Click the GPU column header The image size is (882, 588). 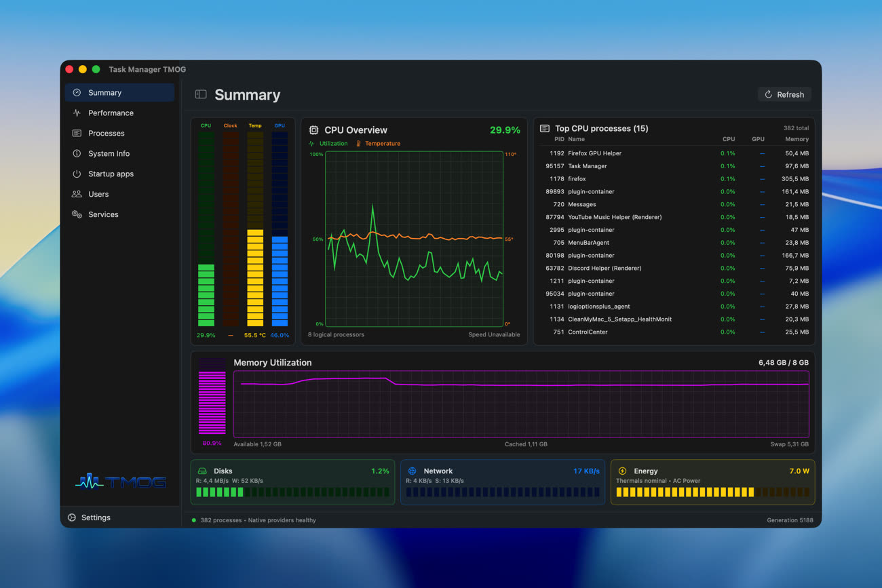point(758,139)
